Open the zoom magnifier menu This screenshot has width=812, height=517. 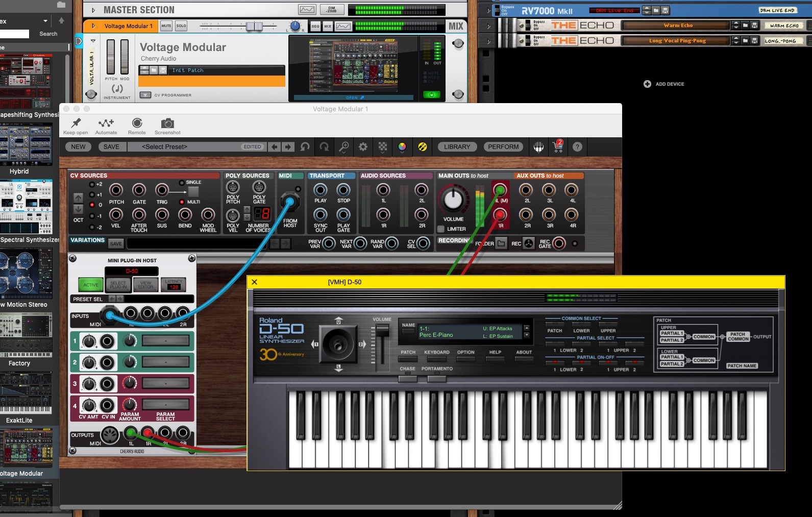tap(344, 147)
